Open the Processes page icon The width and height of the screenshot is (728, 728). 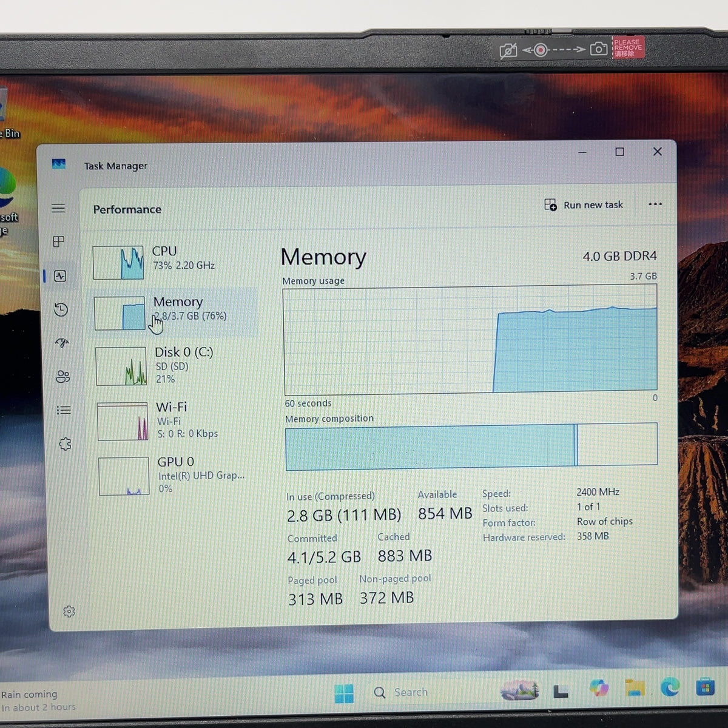[59, 241]
